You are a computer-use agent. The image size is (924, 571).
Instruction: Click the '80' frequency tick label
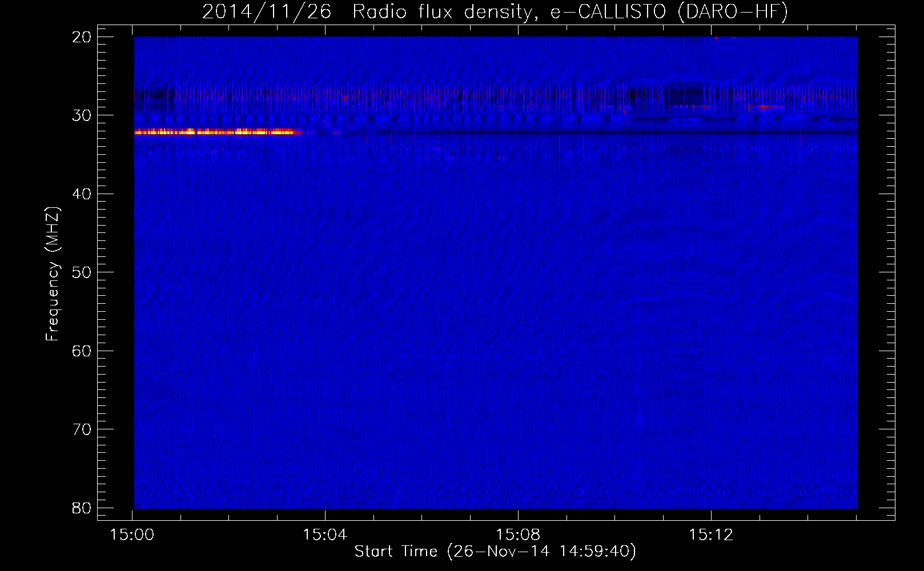pos(82,508)
